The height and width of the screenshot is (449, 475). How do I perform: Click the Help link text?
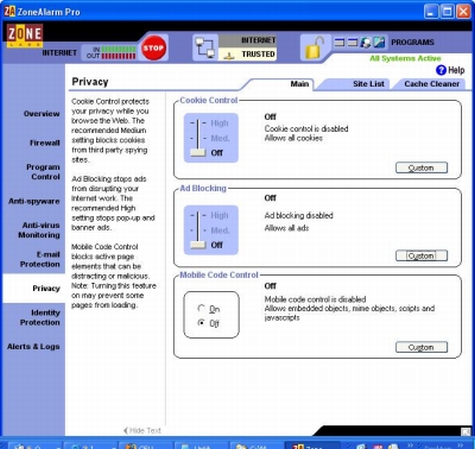[x=456, y=70]
